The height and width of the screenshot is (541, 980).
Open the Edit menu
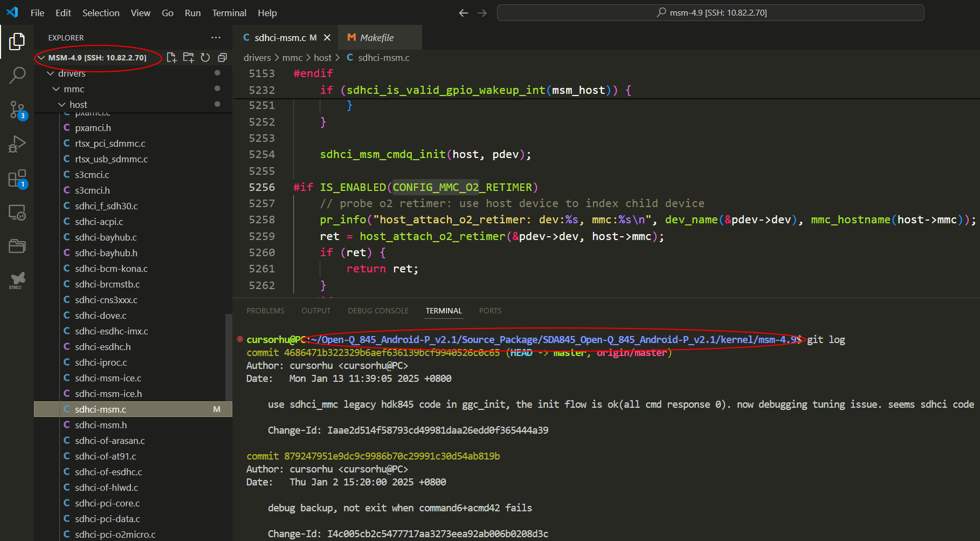coord(64,13)
